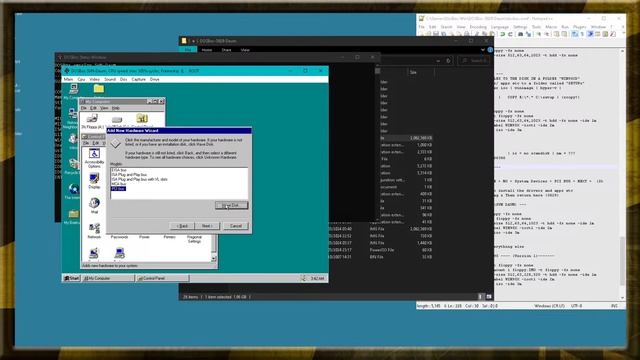The image size is (640, 360).
Task: Open View tab in File Explorer
Action: pyautogui.click(x=245, y=50)
